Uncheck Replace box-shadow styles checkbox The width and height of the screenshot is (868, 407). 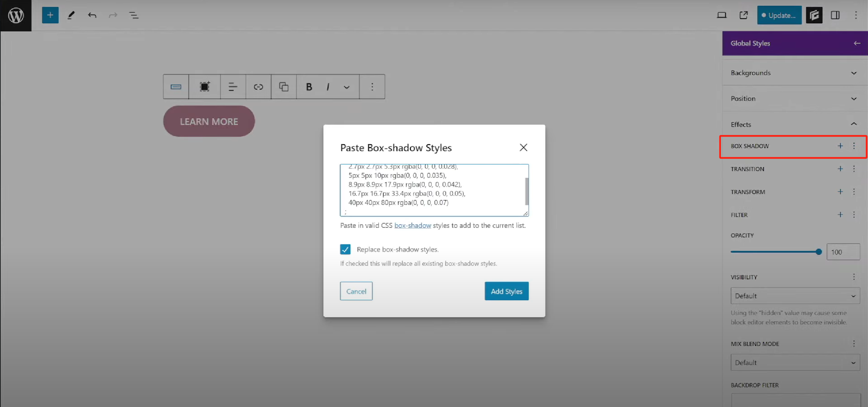345,249
